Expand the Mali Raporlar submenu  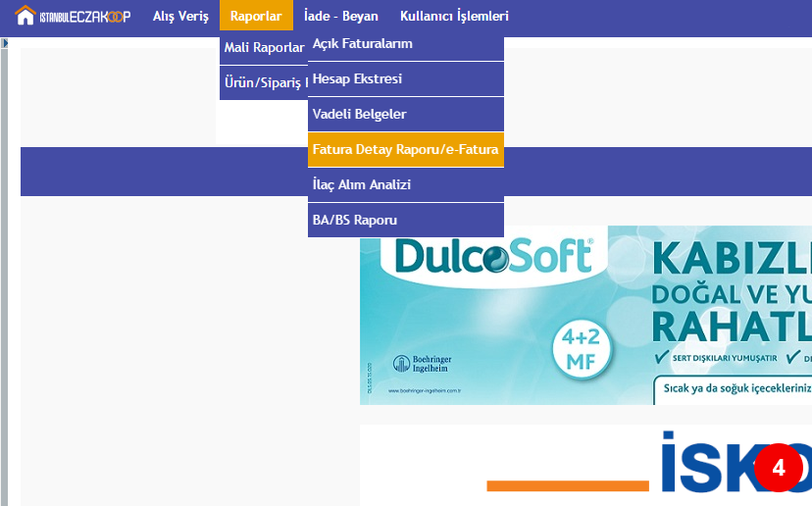(x=264, y=48)
